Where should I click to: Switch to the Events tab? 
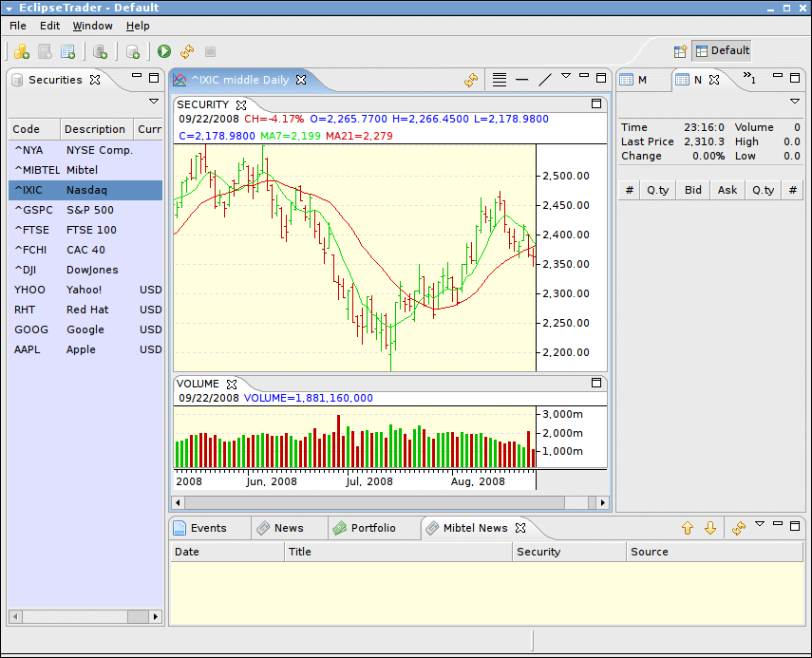pyautogui.click(x=208, y=528)
